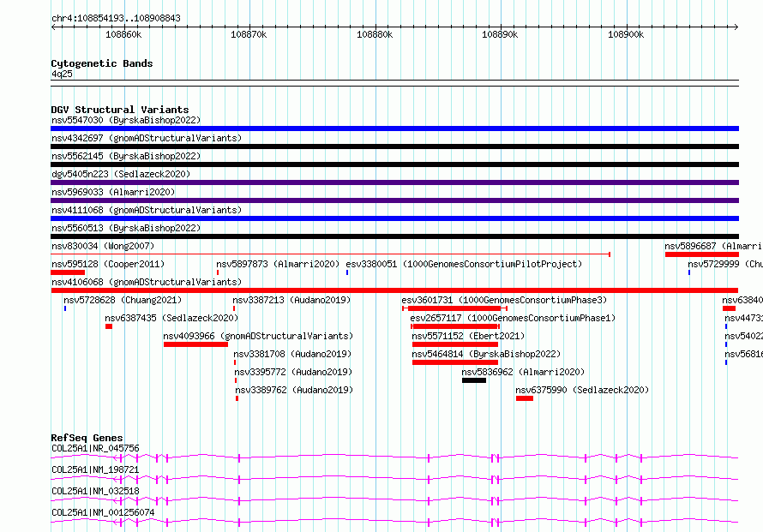Viewport: 763px width, 532px height.
Task: Open nsv3395772 (Audano2019) label
Action: (x=293, y=372)
